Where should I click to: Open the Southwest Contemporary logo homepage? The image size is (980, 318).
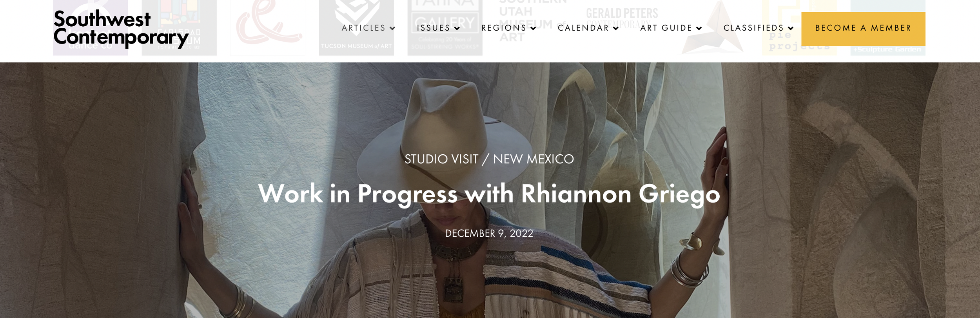[121, 29]
